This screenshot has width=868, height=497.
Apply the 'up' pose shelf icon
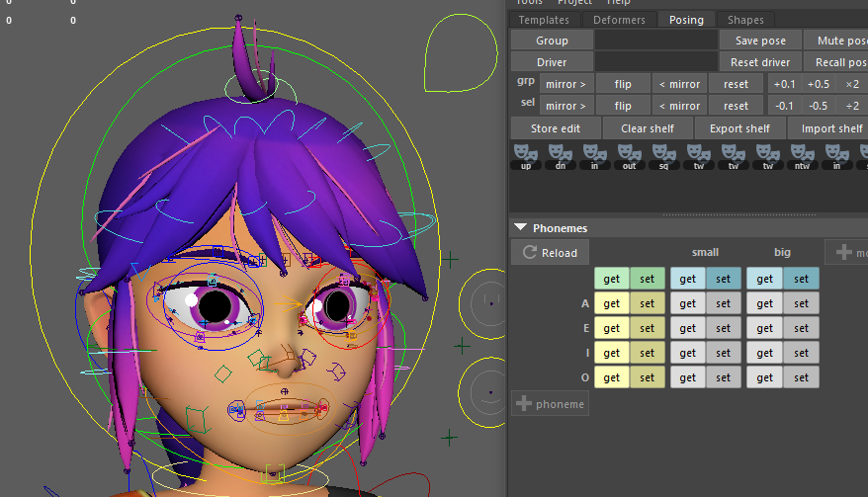pyautogui.click(x=526, y=157)
